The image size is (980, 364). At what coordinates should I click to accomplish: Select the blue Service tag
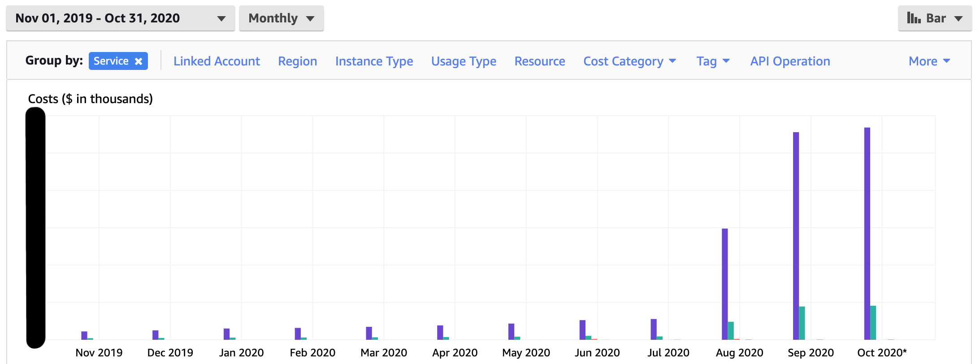coord(111,61)
